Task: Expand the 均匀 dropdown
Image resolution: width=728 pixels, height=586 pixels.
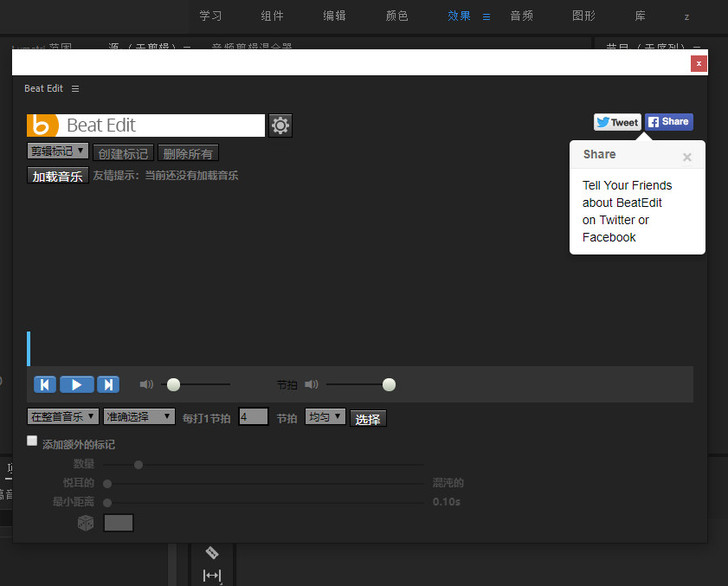Action: 325,416
